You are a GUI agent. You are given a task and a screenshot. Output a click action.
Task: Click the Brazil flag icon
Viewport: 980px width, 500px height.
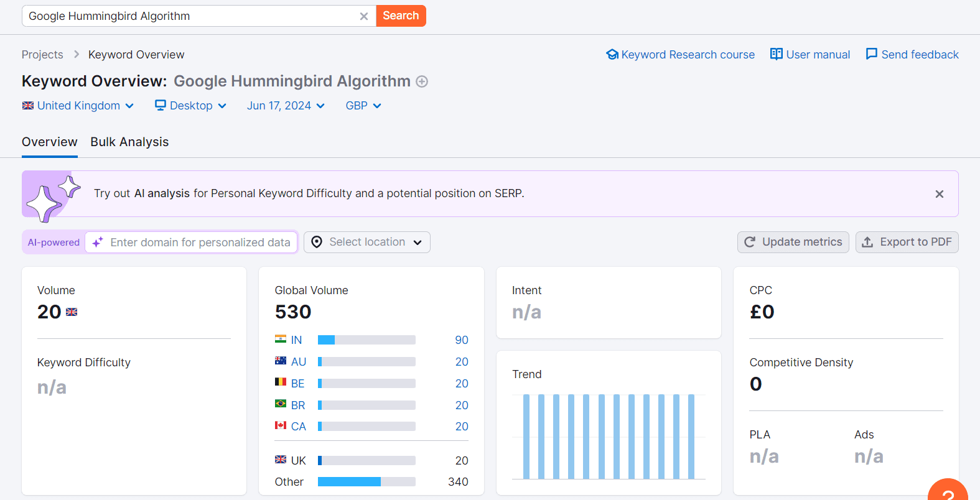281,404
